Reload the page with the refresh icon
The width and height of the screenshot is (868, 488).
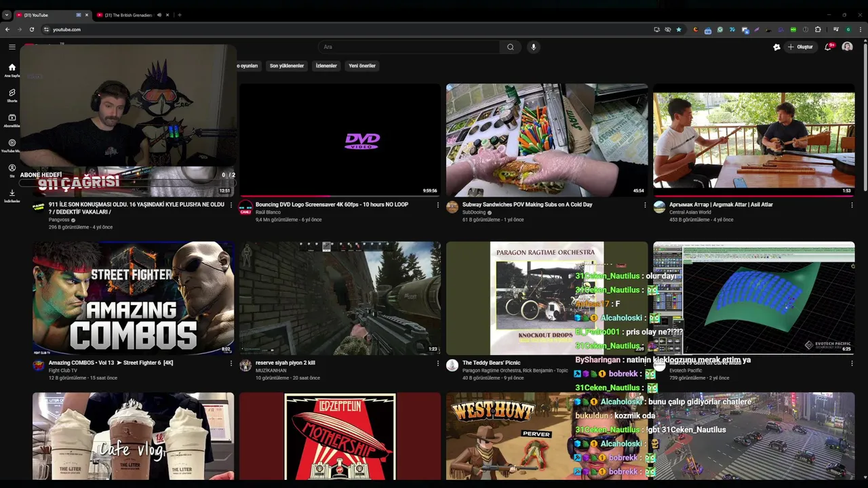31,29
